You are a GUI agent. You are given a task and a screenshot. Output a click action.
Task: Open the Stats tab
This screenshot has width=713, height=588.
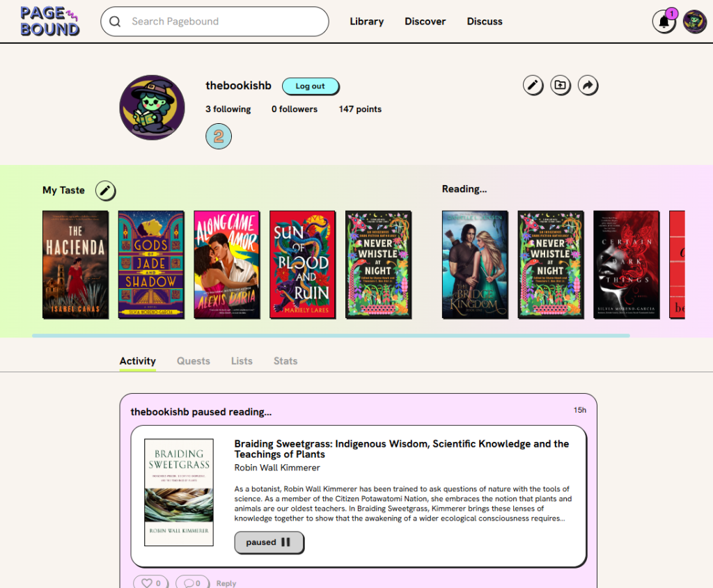point(285,361)
